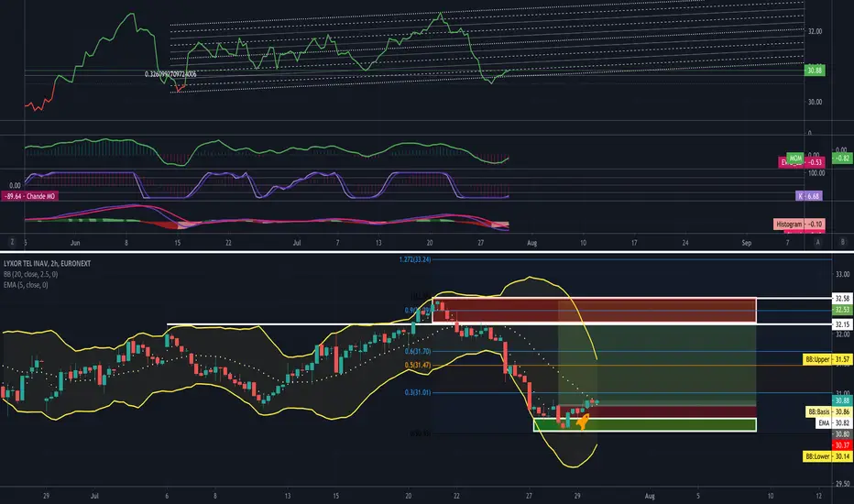Click the orange rocket marker on lower chart
Screen dimensions: 854x504
[582, 422]
